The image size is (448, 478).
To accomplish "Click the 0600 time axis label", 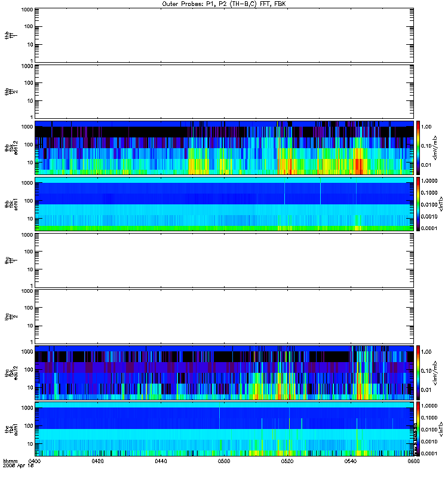I will (x=413, y=461).
